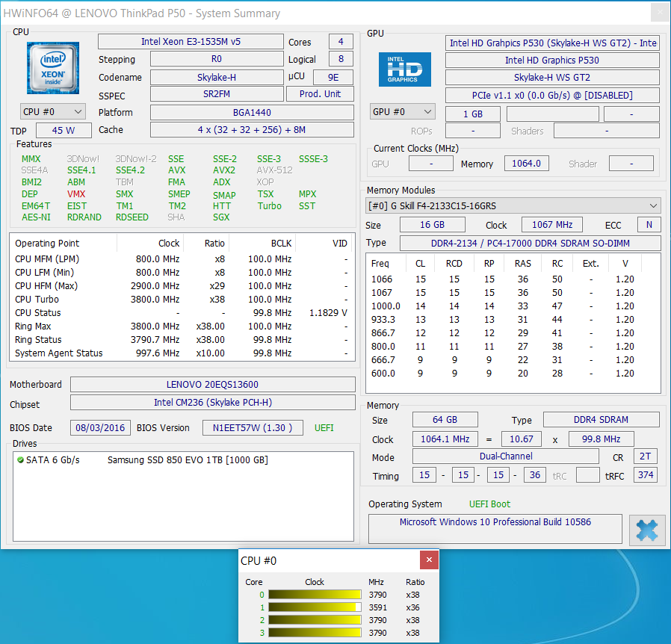Click the ECC N field

click(649, 225)
